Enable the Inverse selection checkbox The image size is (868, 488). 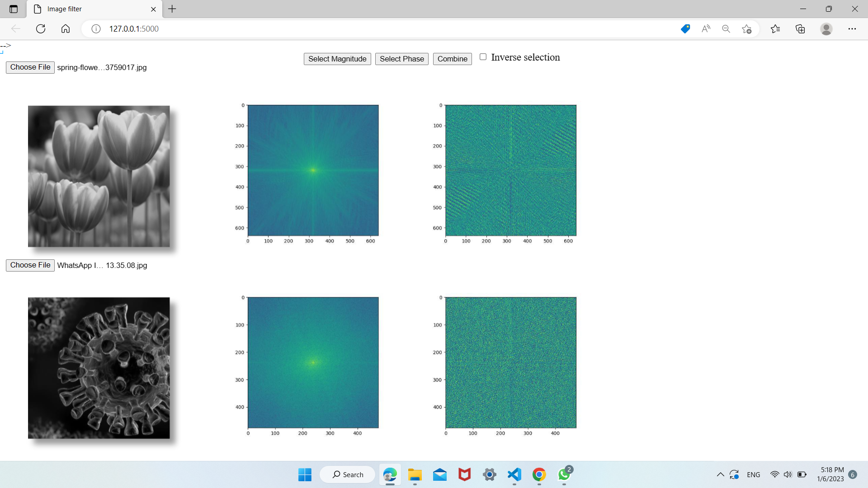tap(483, 56)
